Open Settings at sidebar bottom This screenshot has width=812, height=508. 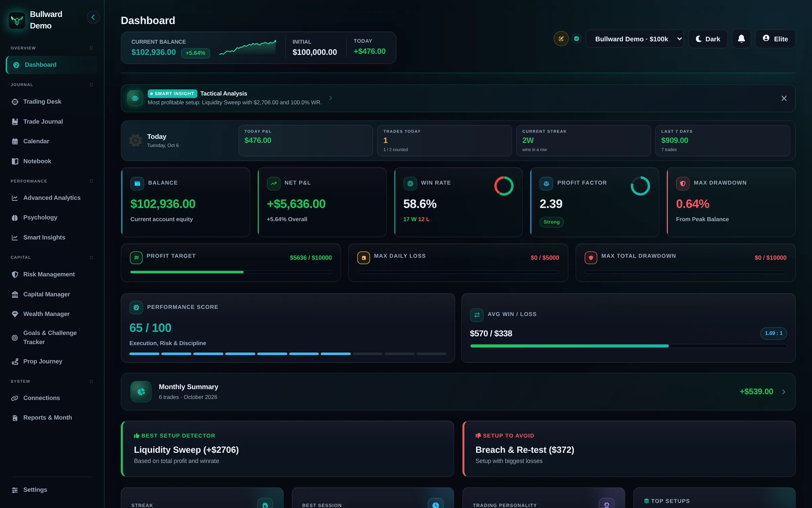tap(52, 490)
